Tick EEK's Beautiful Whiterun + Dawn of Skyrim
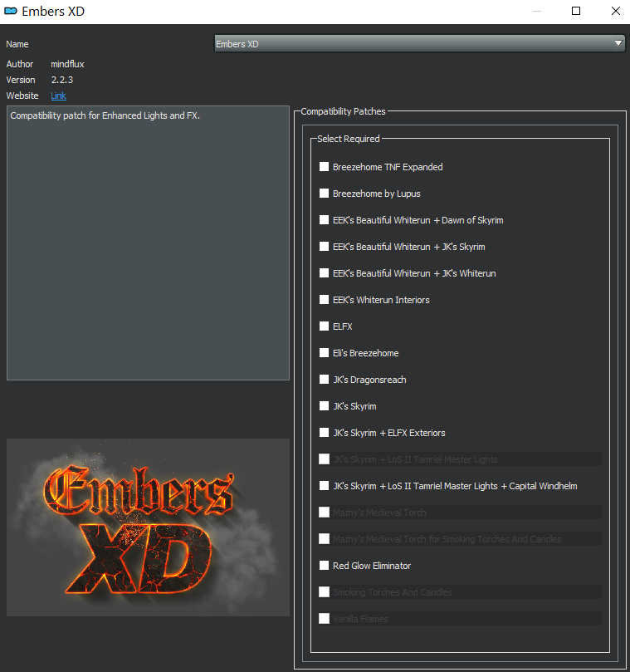Image resolution: width=630 pixels, height=672 pixels. tap(325, 220)
